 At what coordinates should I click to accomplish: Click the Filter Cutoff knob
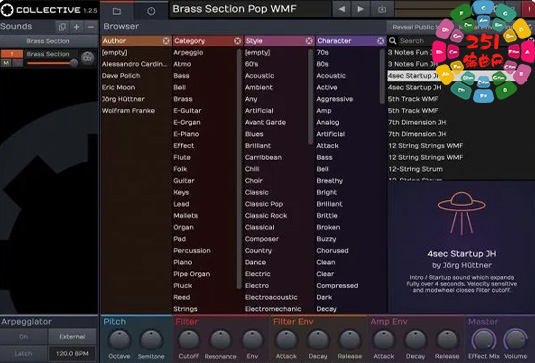tap(189, 340)
